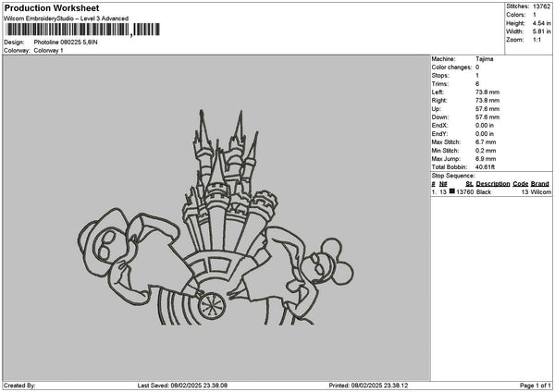
Task: Select the Width 5.81 in value
Action: [x=541, y=31]
